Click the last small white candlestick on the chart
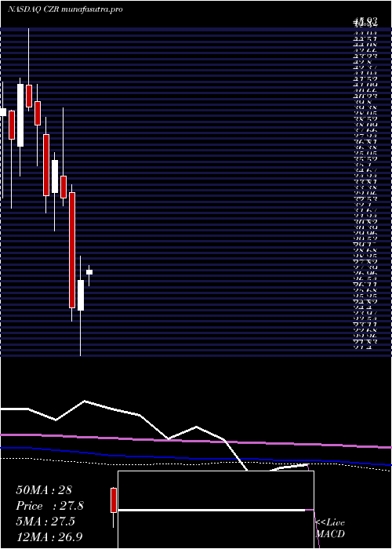 click(x=89, y=272)
